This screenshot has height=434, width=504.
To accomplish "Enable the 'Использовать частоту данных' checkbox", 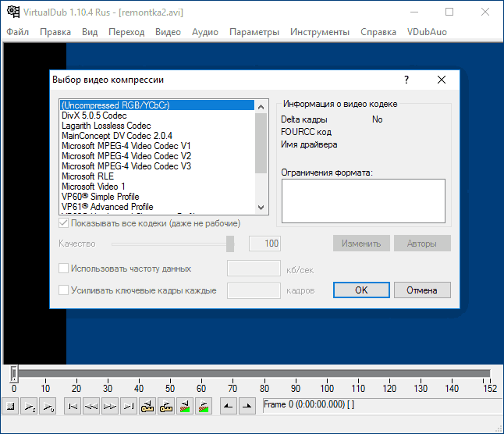I will point(64,269).
